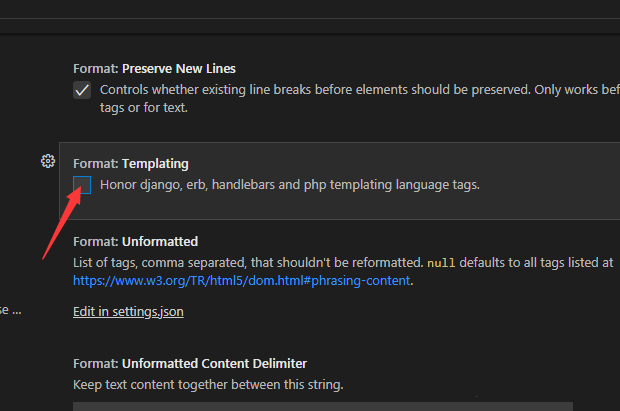Click Edit in settings.json

point(128,311)
